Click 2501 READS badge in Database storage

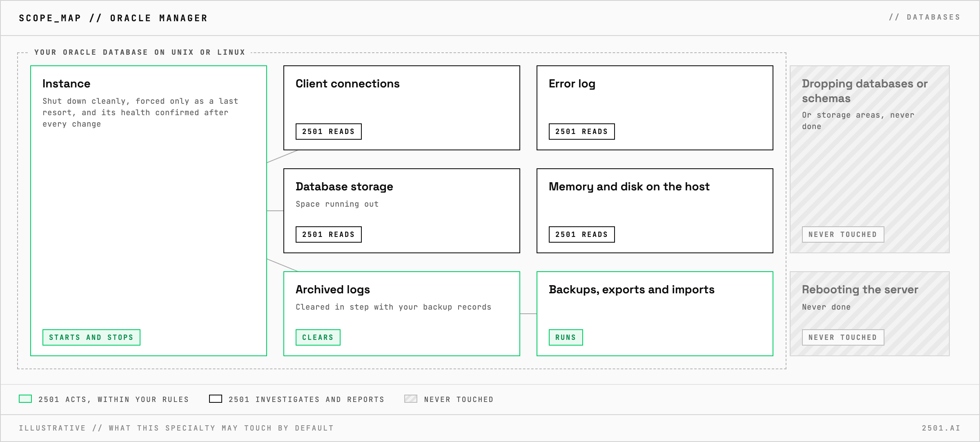pos(329,234)
